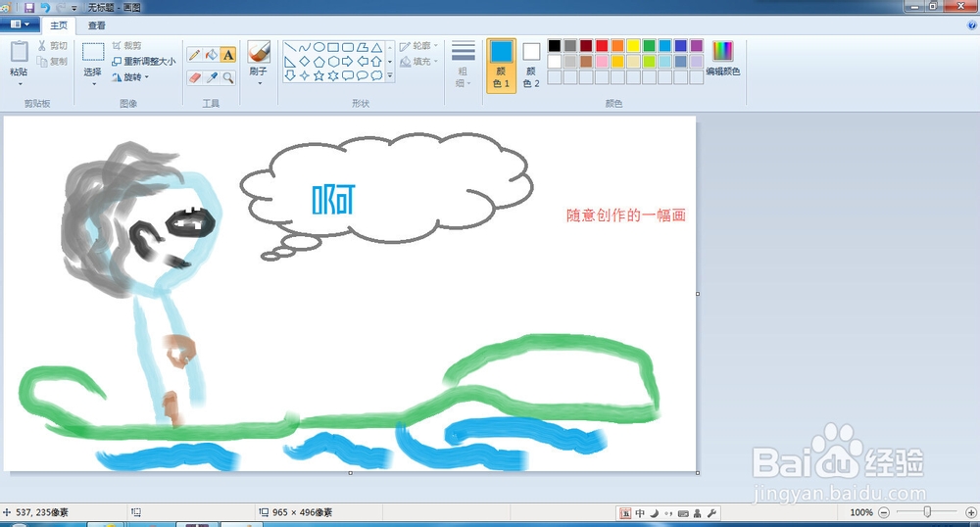Expand the Brushes (刷子) dropdown arrow

(259, 83)
